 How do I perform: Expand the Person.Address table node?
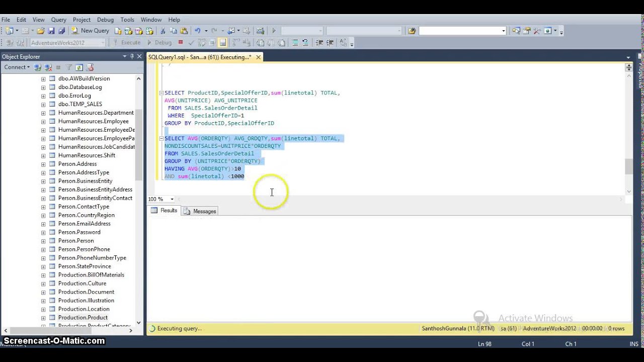click(43, 164)
